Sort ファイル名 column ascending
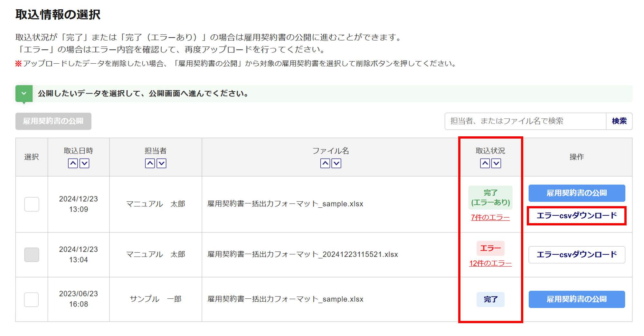644x336 pixels. 325,163
